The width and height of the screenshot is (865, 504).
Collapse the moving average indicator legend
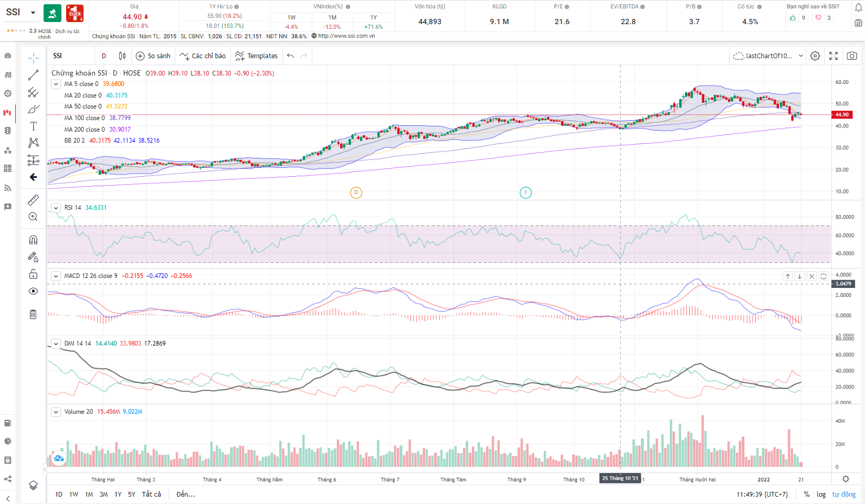(56, 84)
